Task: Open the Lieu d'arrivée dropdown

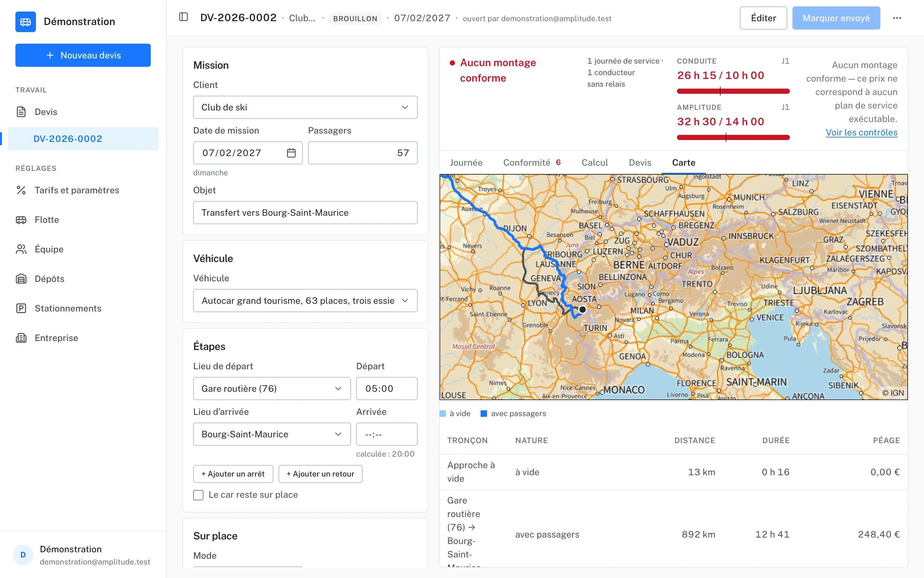Action: 272,434
